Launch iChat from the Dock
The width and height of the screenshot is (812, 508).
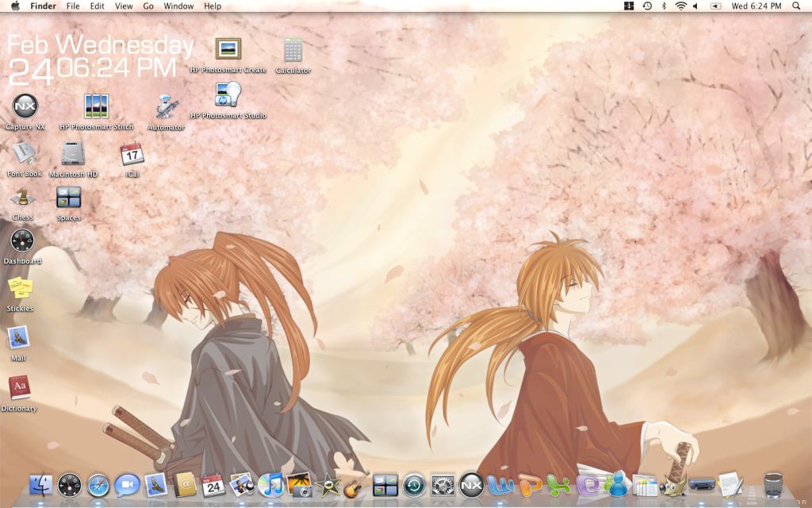pos(128,486)
